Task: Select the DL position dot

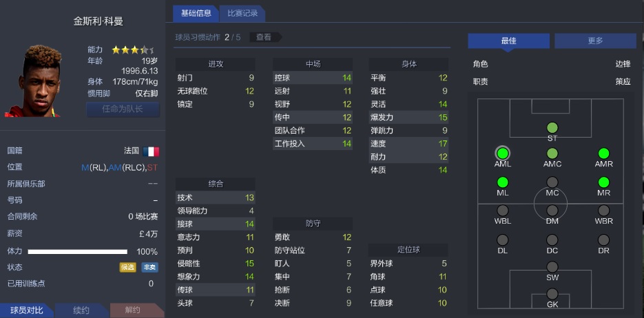Action: [503, 240]
